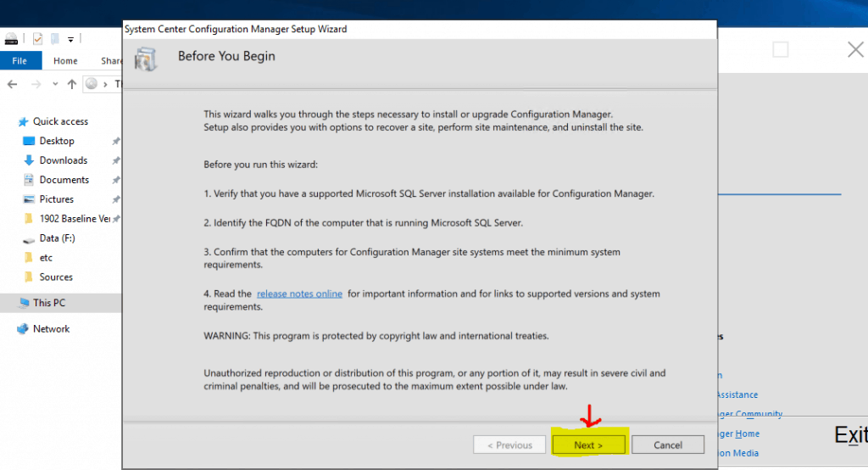Click the Desktop folder icon

29,141
